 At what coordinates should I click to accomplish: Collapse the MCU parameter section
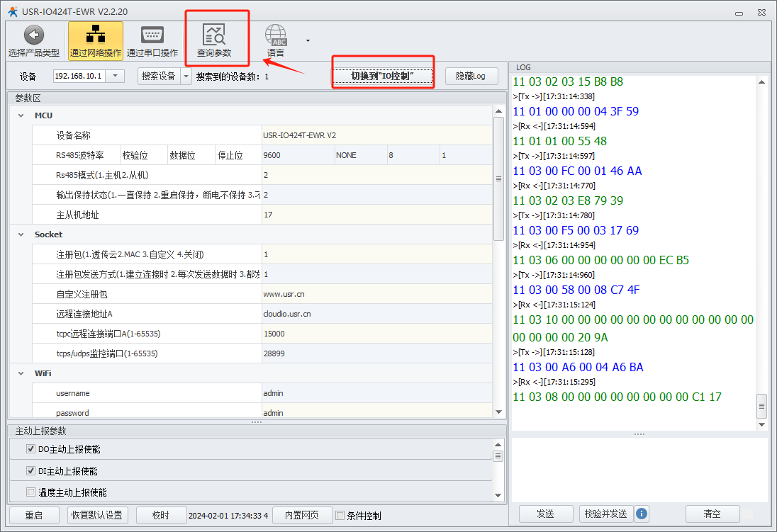click(21, 115)
